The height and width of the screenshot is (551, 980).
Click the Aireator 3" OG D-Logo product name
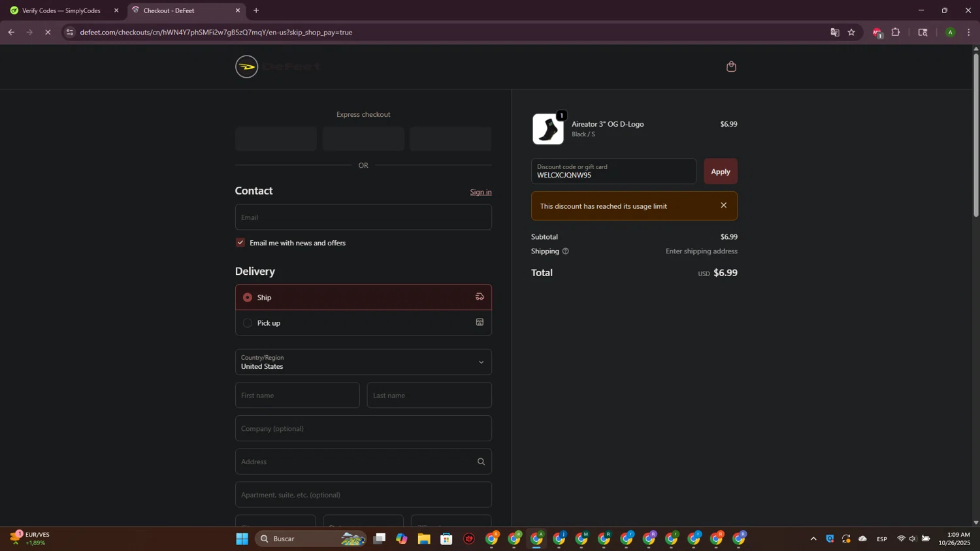pos(608,124)
